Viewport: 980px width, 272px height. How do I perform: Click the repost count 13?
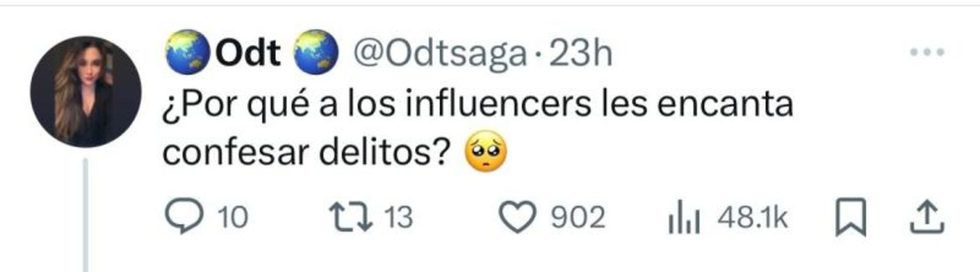tap(398, 217)
